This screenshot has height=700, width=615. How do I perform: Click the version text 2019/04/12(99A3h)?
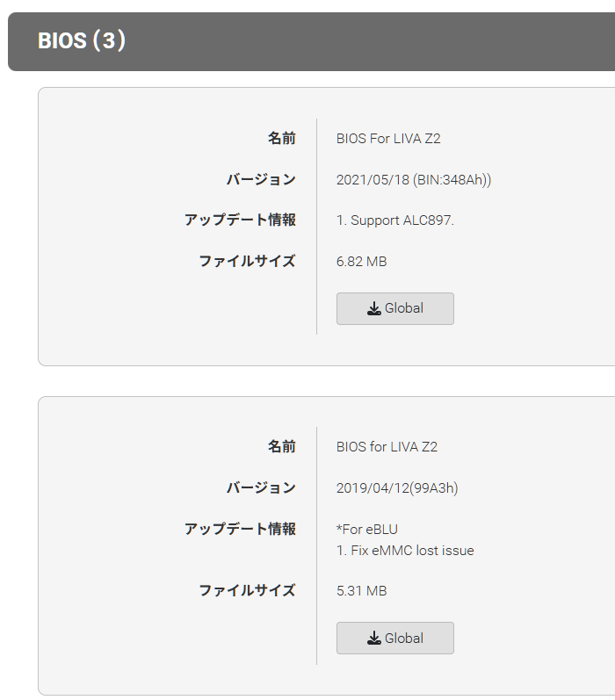397,488
